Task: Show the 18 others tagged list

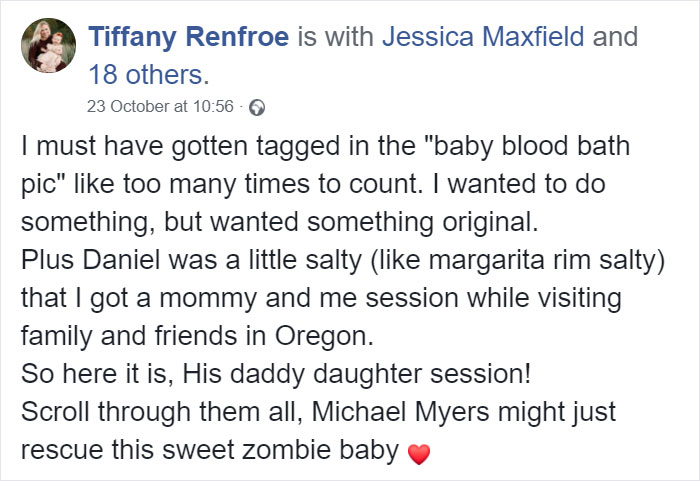Action: tap(146, 75)
